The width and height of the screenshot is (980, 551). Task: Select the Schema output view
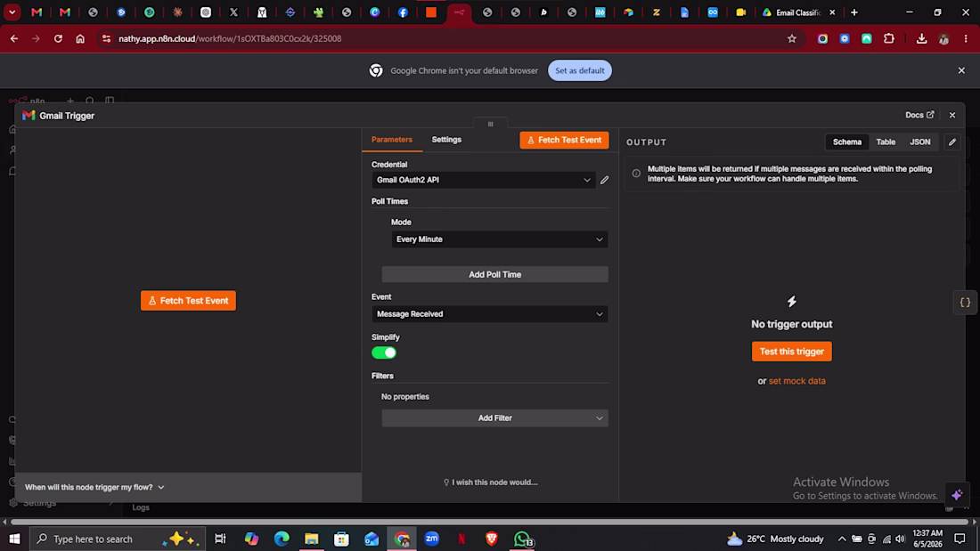(x=847, y=142)
